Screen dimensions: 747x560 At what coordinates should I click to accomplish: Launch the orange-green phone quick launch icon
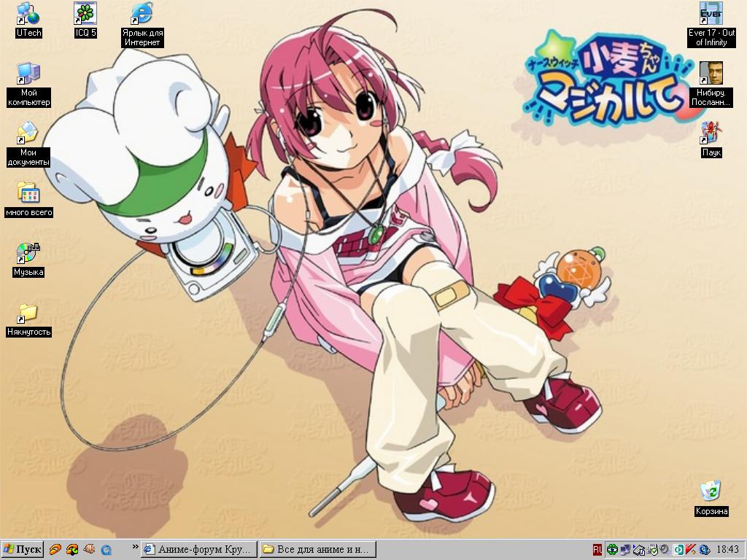click(72, 550)
